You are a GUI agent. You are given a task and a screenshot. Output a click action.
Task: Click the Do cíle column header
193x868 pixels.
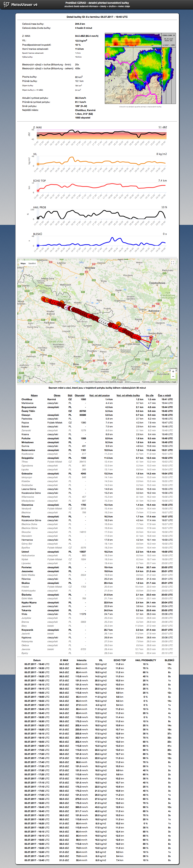click(149, 396)
